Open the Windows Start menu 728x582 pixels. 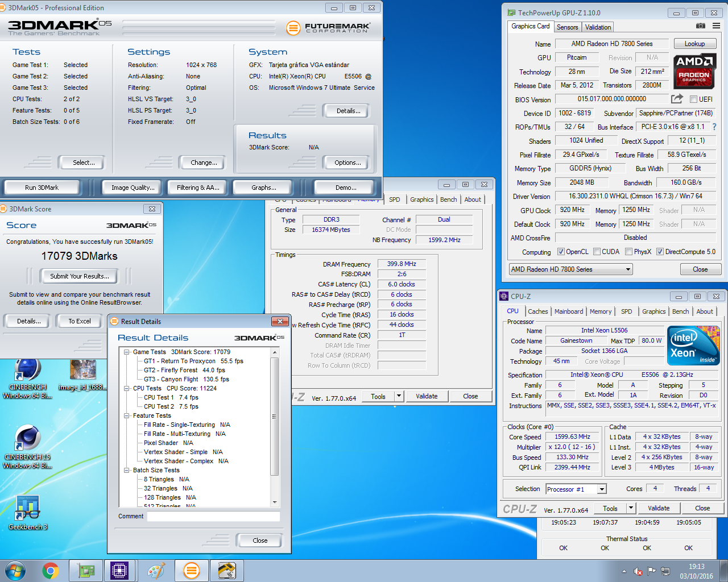(x=15, y=571)
